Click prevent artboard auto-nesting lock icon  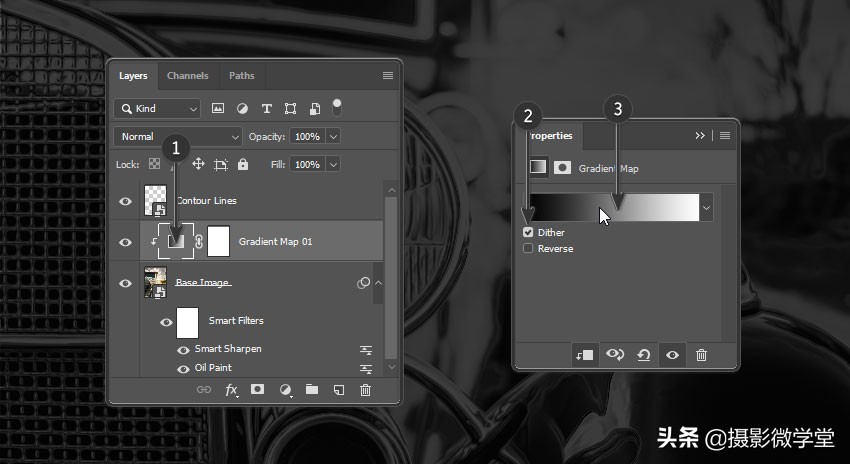tap(221, 165)
